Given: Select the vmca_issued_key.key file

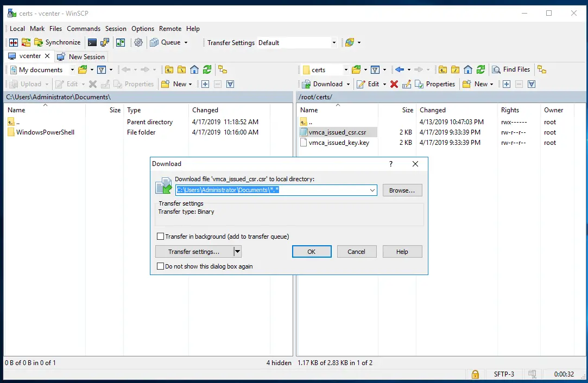Looking at the screenshot, I should 339,143.
